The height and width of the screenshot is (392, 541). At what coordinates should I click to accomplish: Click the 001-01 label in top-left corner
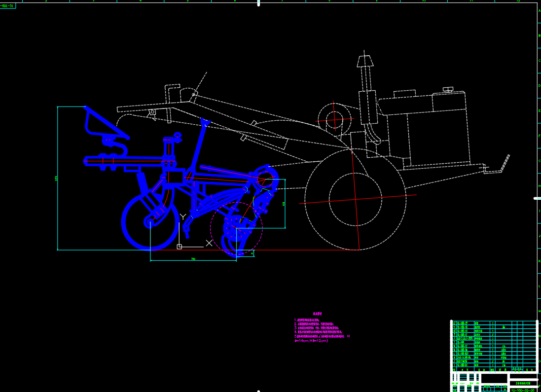[7, 6]
